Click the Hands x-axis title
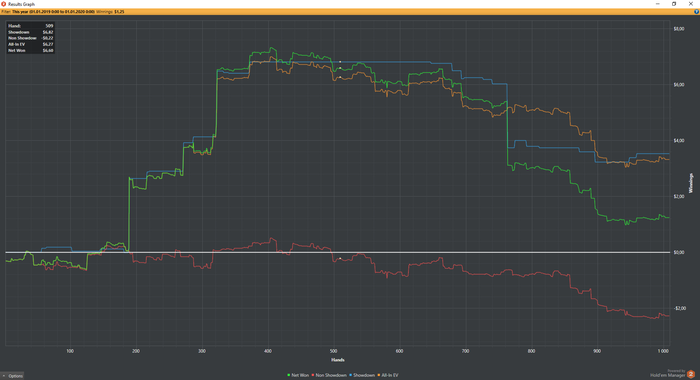The width and height of the screenshot is (700, 380). pyautogui.click(x=338, y=360)
